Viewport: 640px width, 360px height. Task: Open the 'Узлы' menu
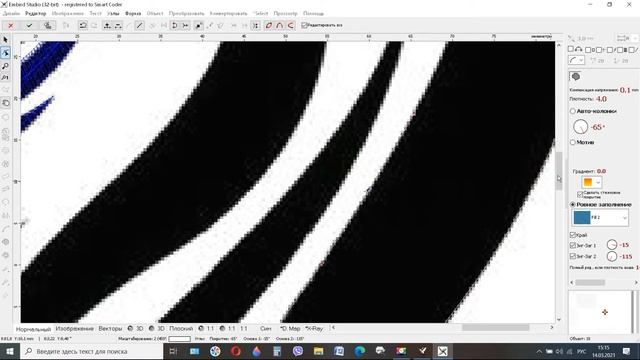[x=113, y=13]
